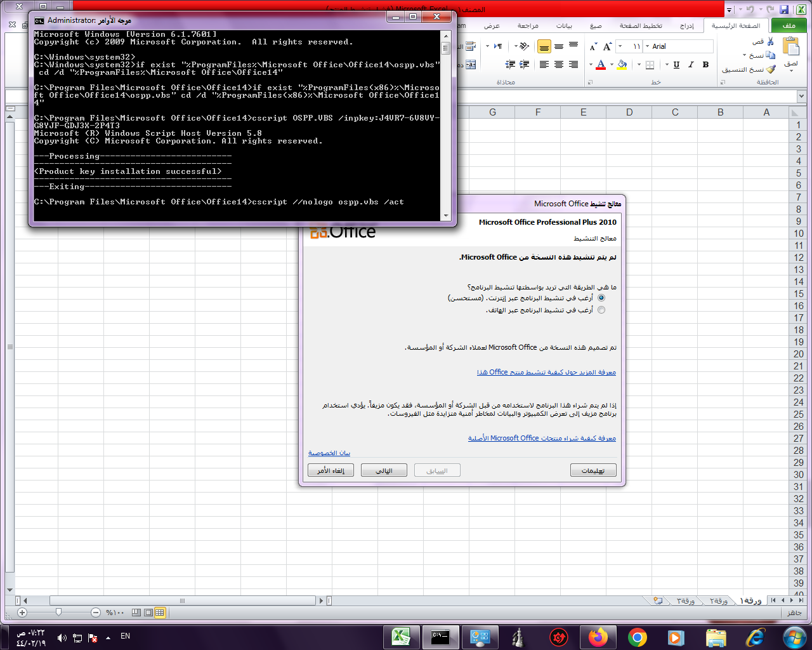Open link about activating this Office product

click(546, 373)
